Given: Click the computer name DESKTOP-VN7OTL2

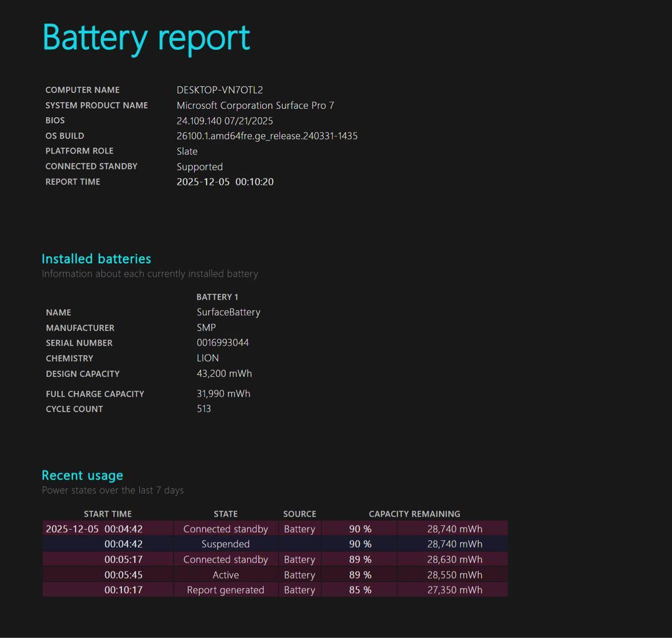Looking at the screenshot, I should [220, 90].
